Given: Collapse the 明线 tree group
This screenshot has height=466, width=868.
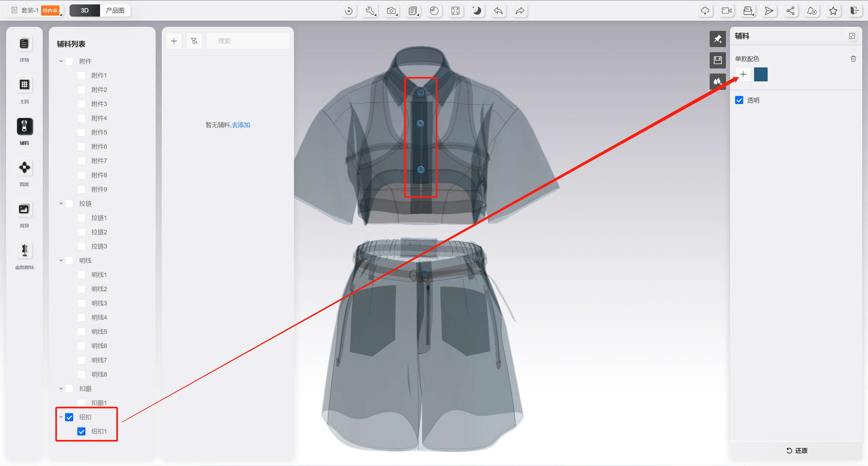Looking at the screenshot, I should coord(61,261).
